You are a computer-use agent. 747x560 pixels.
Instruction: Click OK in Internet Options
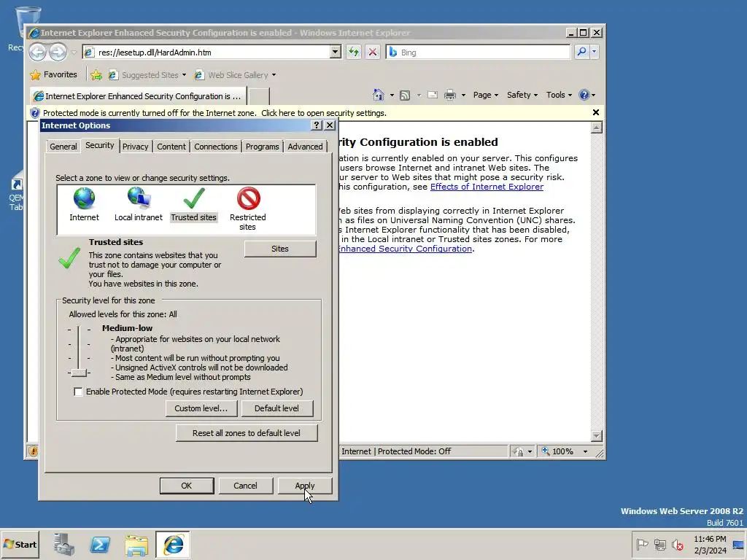coord(187,486)
